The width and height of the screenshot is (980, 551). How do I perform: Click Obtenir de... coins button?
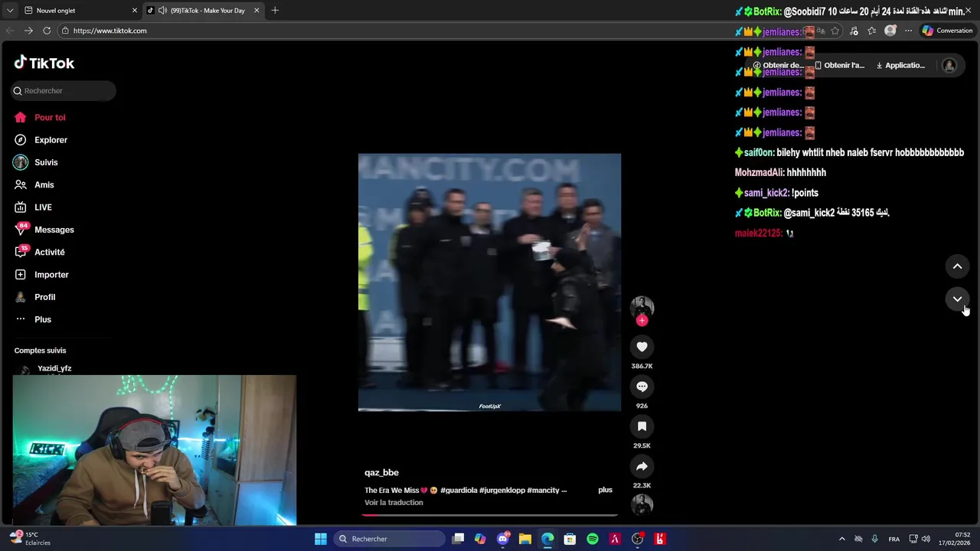(x=778, y=65)
